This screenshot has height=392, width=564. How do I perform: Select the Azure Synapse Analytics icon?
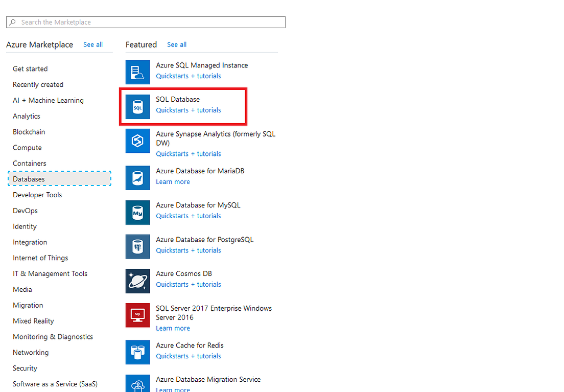137,141
